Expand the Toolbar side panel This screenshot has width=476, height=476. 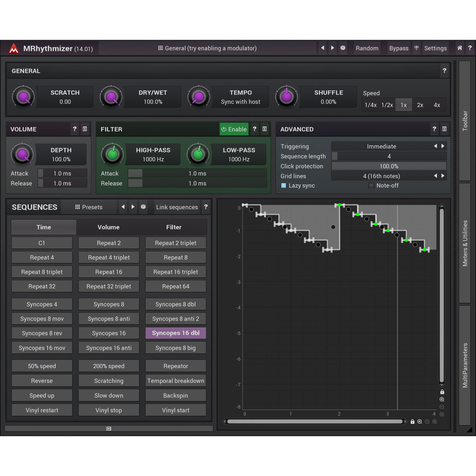pyautogui.click(x=465, y=121)
